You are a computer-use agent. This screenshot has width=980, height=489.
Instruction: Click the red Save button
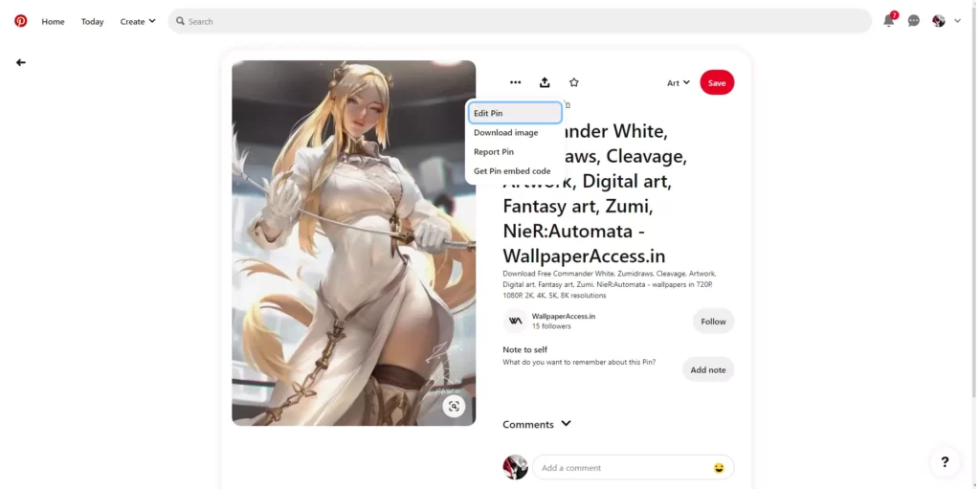[x=717, y=82]
